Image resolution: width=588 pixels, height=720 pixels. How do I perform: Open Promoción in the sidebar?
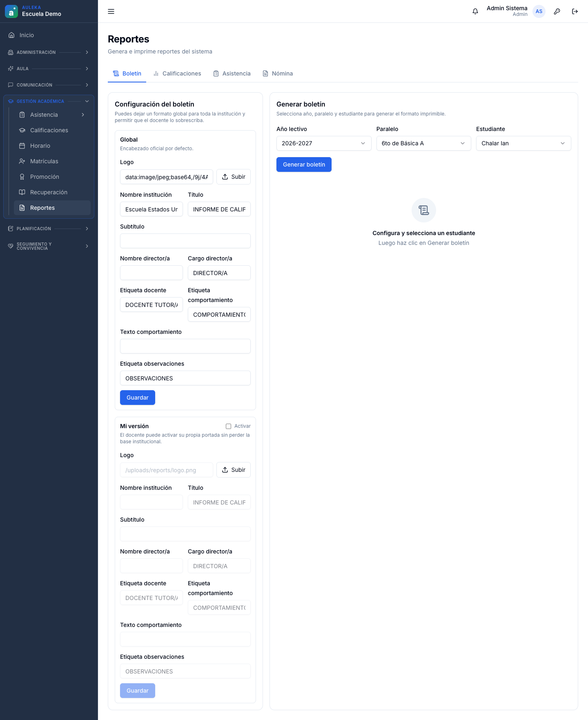pyautogui.click(x=52, y=177)
